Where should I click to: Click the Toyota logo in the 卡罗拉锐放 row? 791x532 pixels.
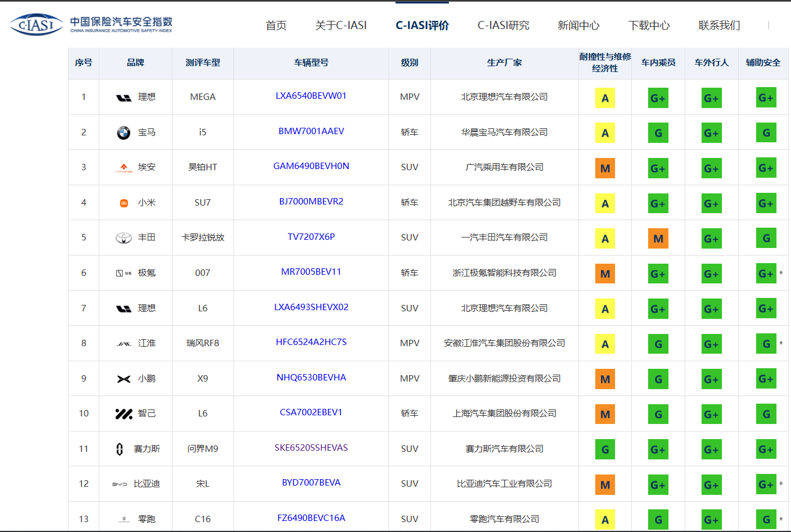(x=124, y=238)
